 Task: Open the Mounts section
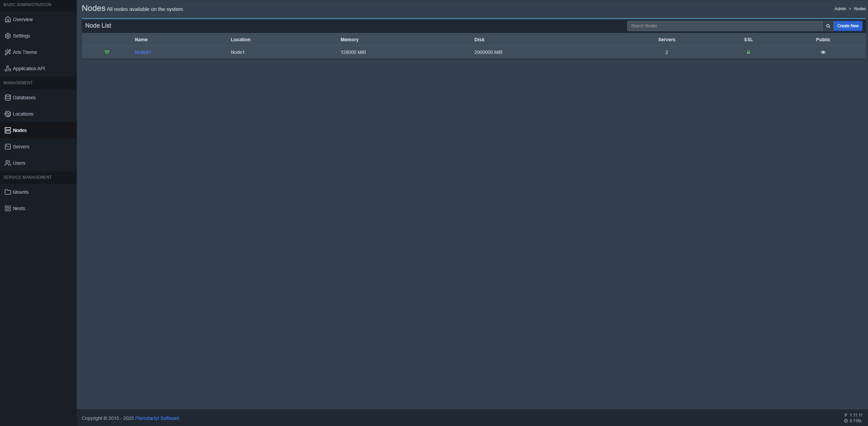(38, 192)
